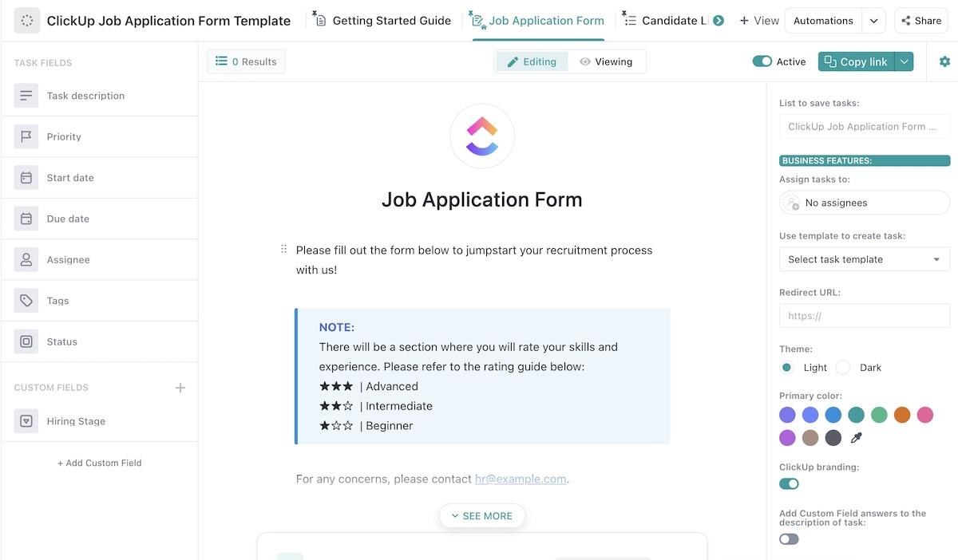Disable the ClickUp branding toggle
The height and width of the screenshot is (560, 958).
[789, 483]
